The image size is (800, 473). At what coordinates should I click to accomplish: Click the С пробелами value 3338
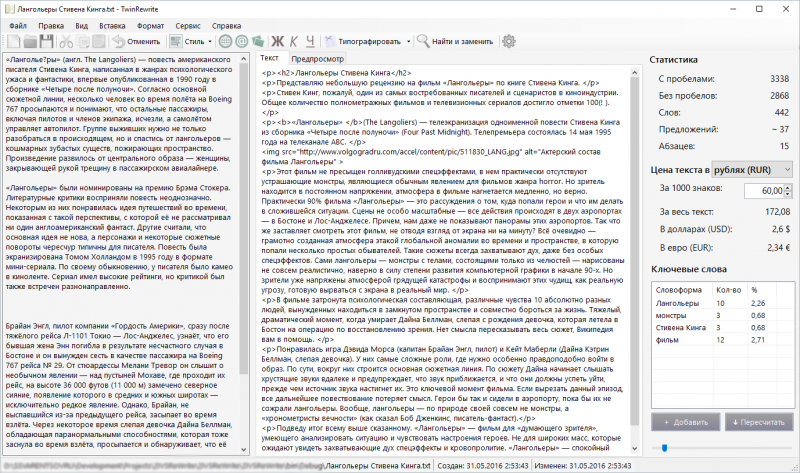click(779, 79)
